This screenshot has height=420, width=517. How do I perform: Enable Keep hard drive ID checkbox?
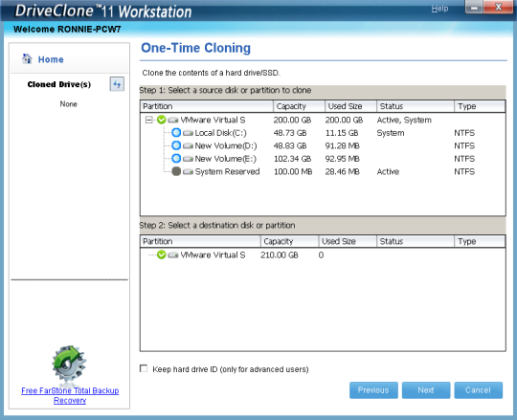(x=144, y=368)
